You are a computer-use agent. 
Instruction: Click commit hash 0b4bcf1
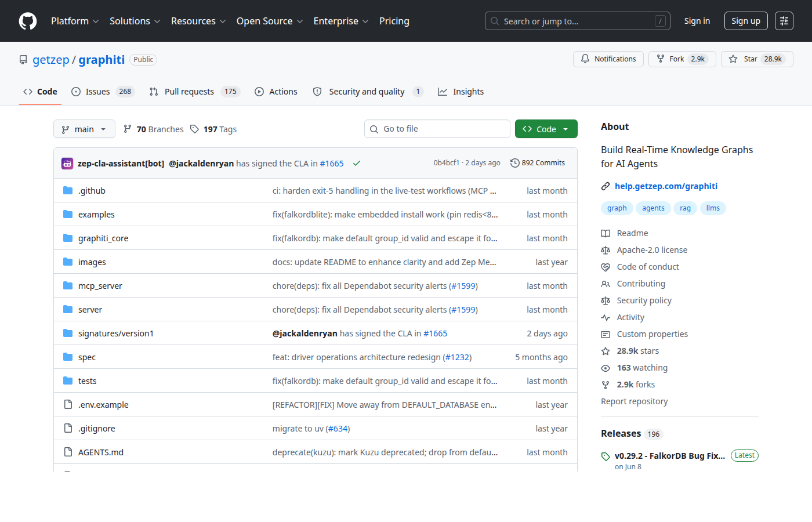point(447,163)
